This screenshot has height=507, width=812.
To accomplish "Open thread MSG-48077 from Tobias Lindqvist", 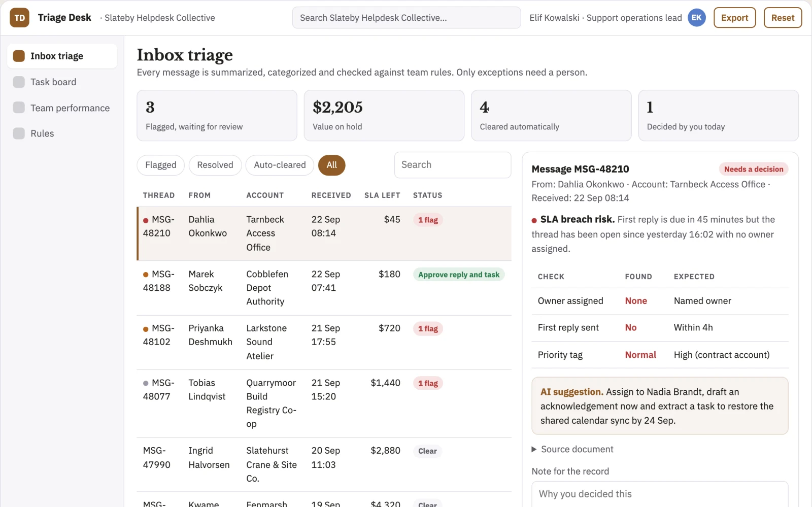I will [x=324, y=403].
